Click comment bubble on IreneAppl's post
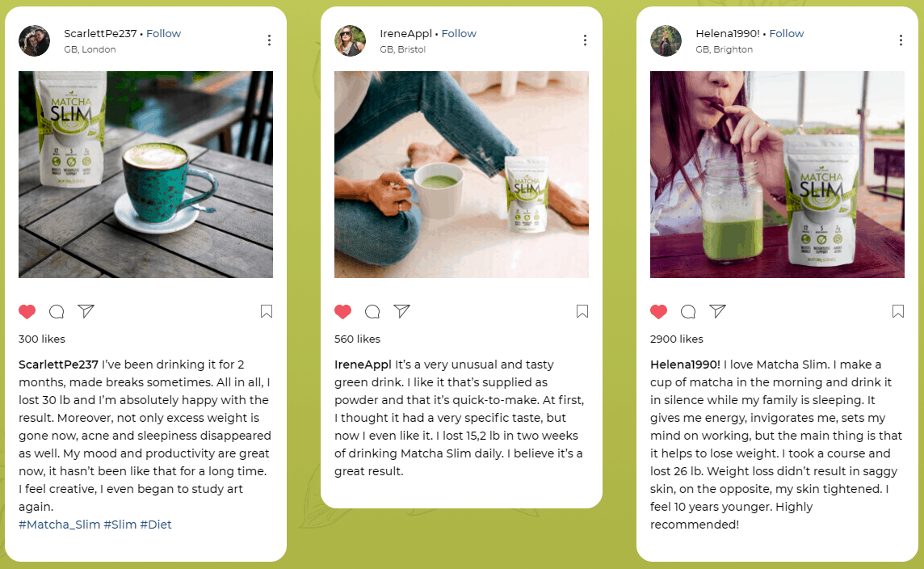 [x=372, y=311]
